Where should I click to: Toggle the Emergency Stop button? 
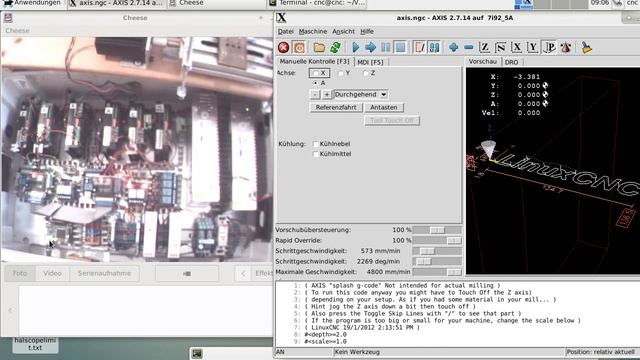284,47
